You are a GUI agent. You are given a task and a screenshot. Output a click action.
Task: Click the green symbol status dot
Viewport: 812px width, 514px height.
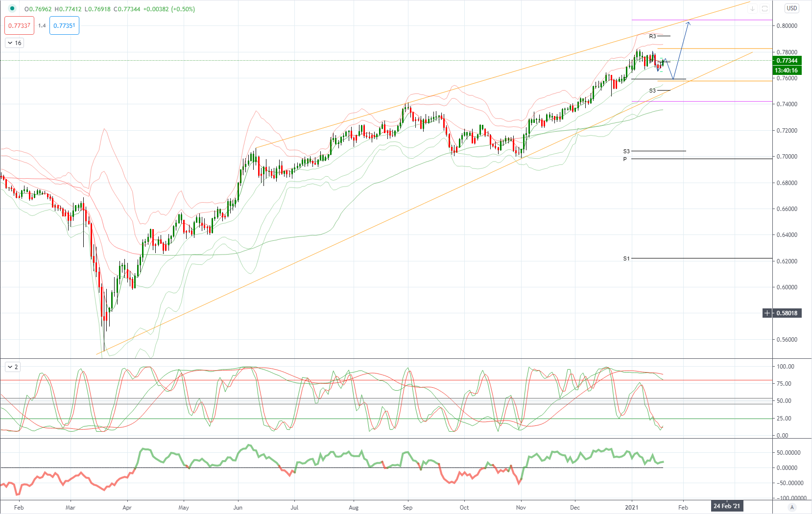point(12,8)
